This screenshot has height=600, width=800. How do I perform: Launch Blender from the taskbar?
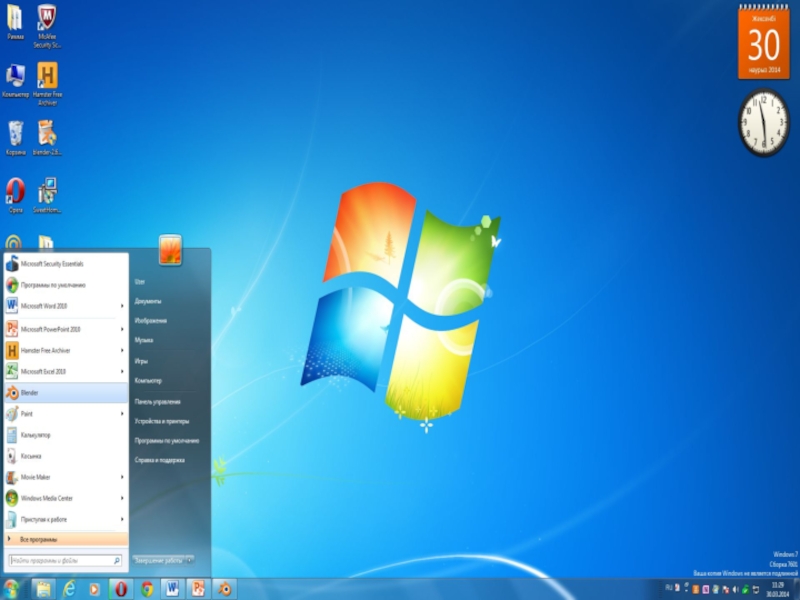pos(224,589)
